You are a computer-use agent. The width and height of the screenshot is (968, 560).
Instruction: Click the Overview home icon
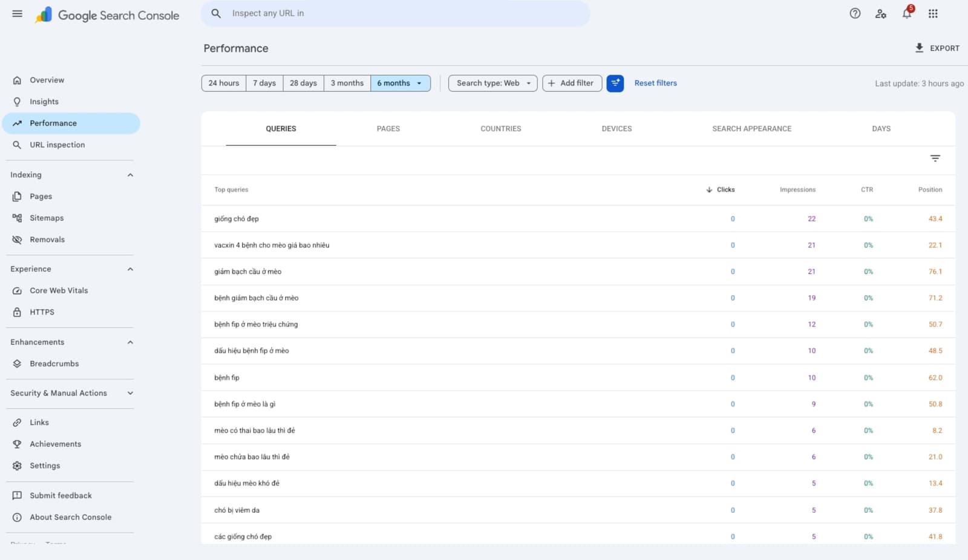click(17, 80)
